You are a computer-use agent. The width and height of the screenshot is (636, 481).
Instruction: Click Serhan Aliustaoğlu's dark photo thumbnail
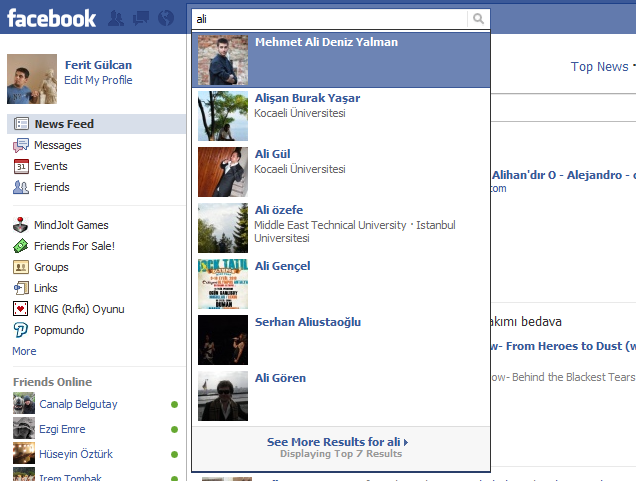pyautogui.click(x=223, y=340)
